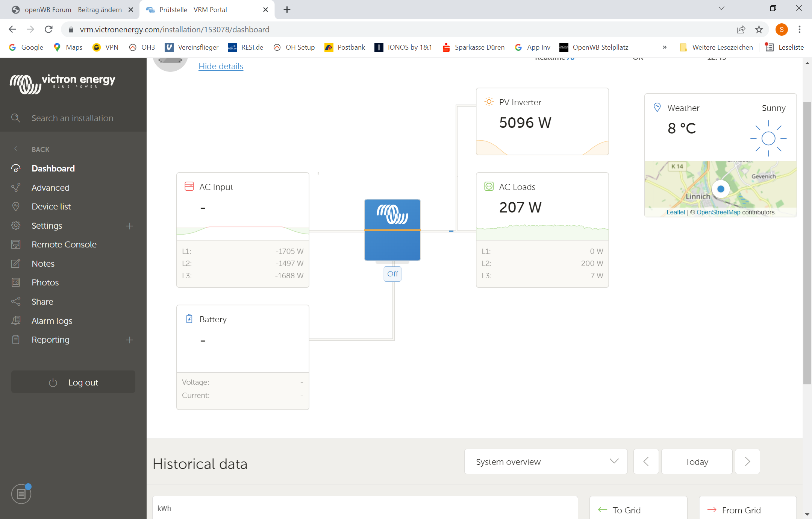Click the Photos sidebar icon

(x=16, y=282)
